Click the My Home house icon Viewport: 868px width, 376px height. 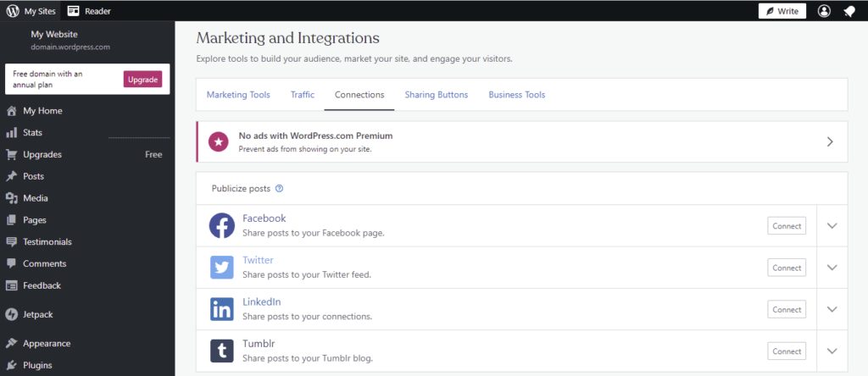[x=11, y=111]
